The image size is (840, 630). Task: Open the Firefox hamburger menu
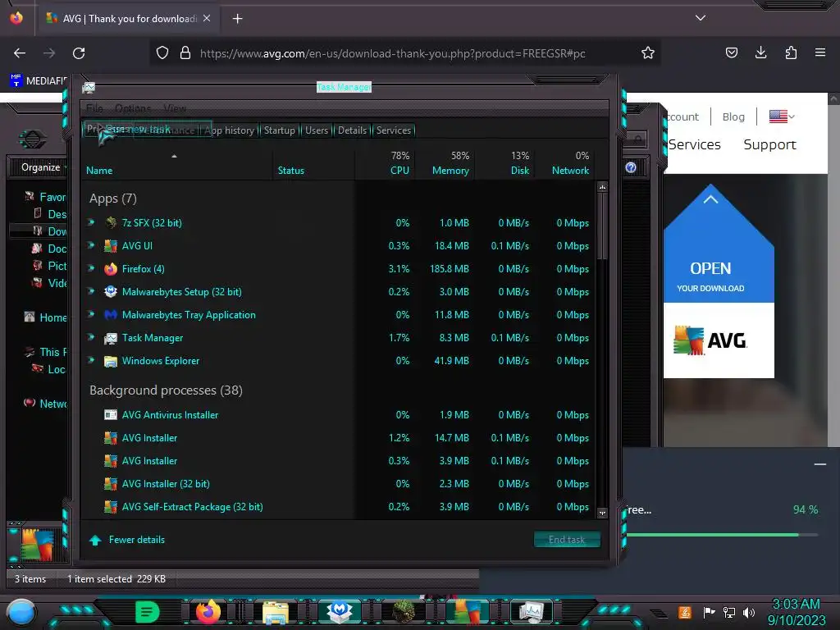coord(819,52)
